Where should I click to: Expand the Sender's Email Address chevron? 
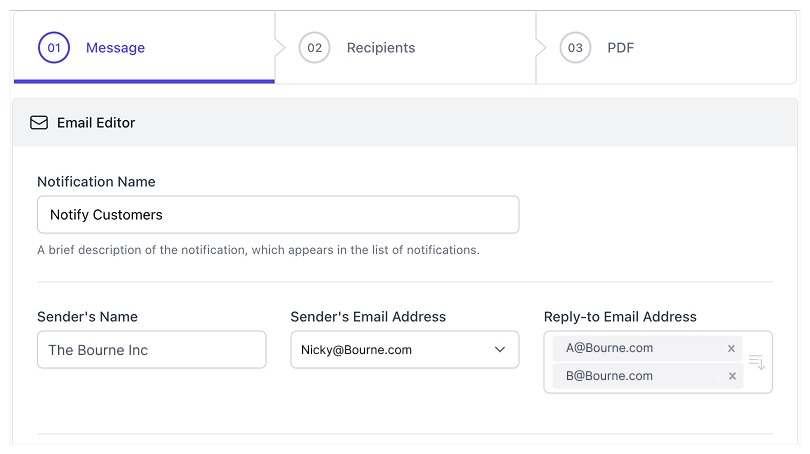[x=500, y=350]
